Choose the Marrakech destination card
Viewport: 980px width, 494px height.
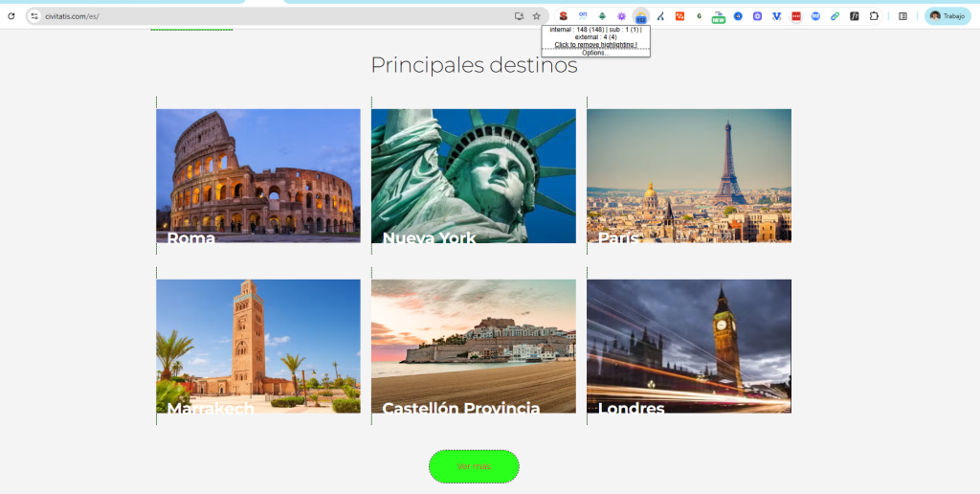258,346
